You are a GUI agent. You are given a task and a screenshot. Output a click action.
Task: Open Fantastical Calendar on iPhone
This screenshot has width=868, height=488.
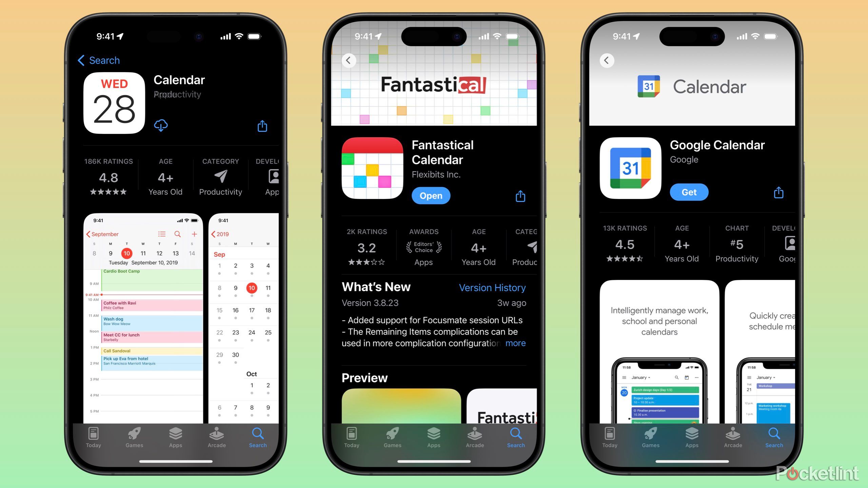point(430,195)
